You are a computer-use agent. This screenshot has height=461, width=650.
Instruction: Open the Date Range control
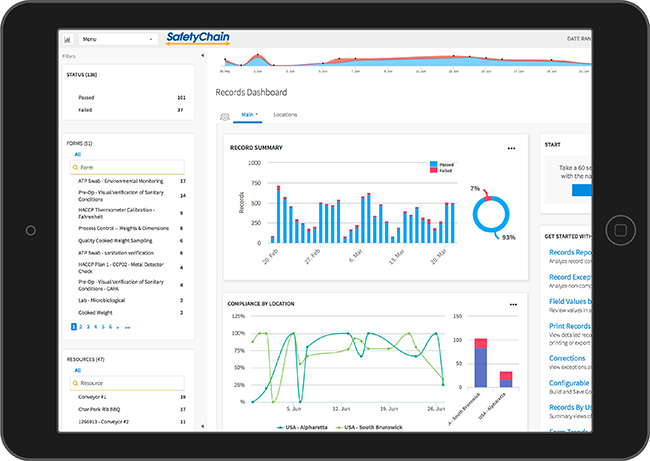click(579, 39)
